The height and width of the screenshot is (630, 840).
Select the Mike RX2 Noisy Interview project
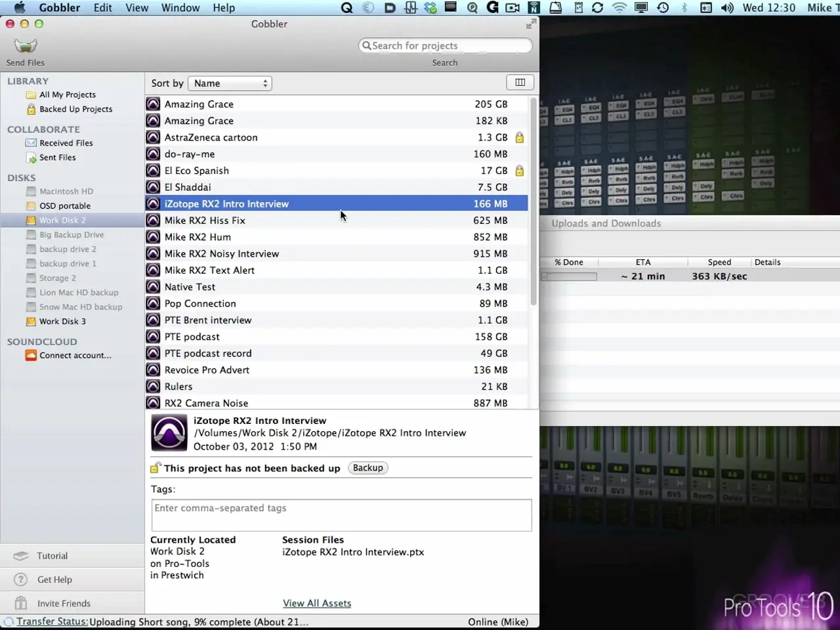click(x=336, y=253)
